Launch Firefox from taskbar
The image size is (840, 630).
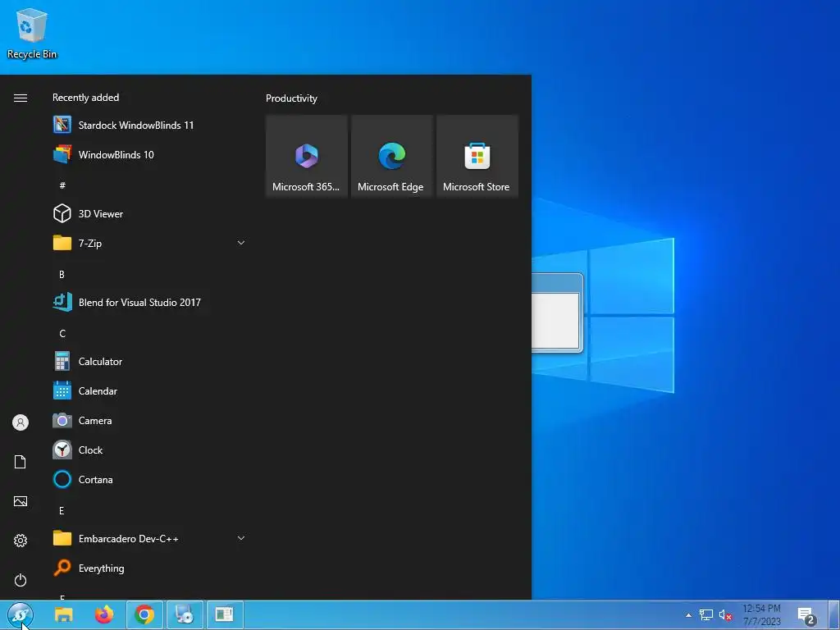104,614
